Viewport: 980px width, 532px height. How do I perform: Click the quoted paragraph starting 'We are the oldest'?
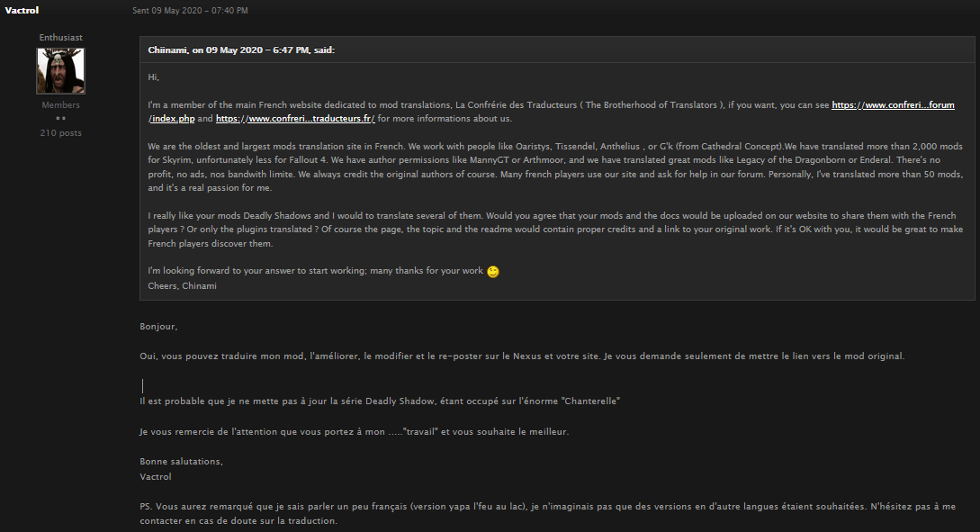558,167
